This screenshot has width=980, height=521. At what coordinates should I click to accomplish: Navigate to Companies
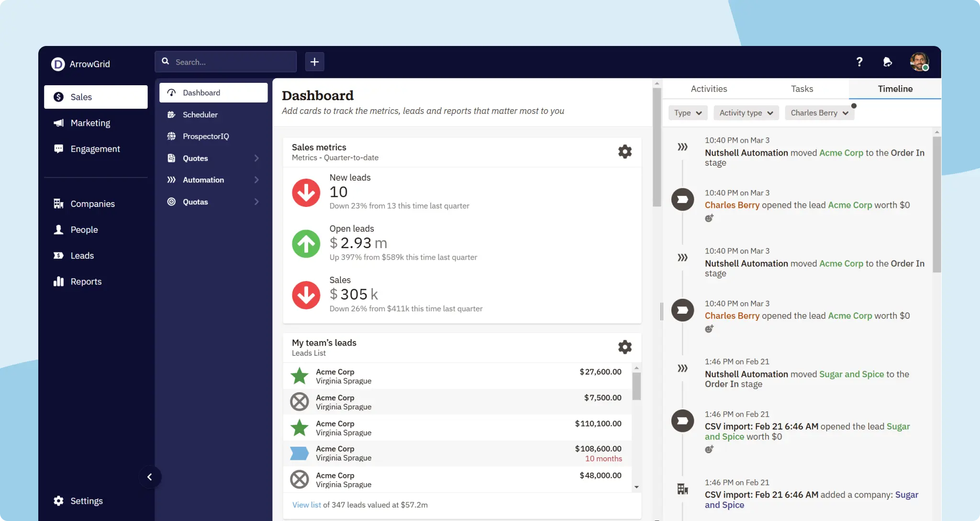click(92, 204)
